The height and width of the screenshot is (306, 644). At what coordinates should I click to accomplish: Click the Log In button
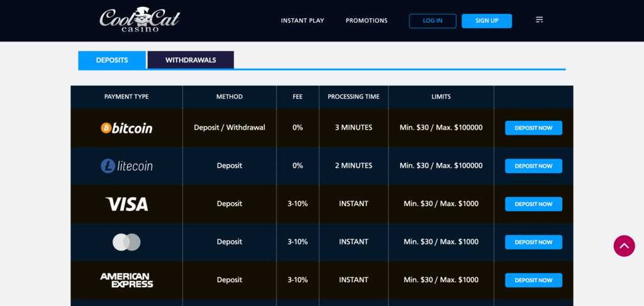(433, 21)
